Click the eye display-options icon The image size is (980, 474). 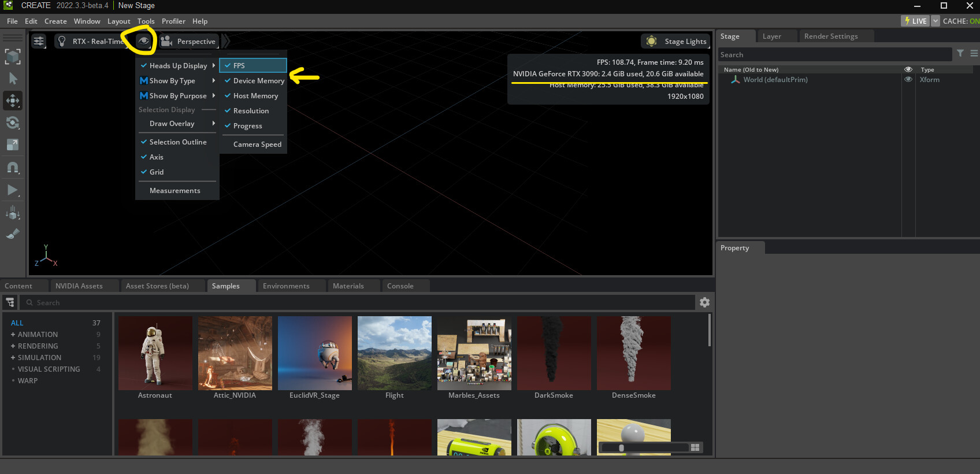coord(143,41)
